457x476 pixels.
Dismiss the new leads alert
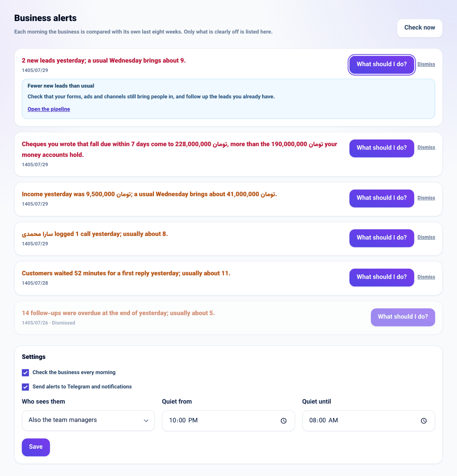point(426,64)
